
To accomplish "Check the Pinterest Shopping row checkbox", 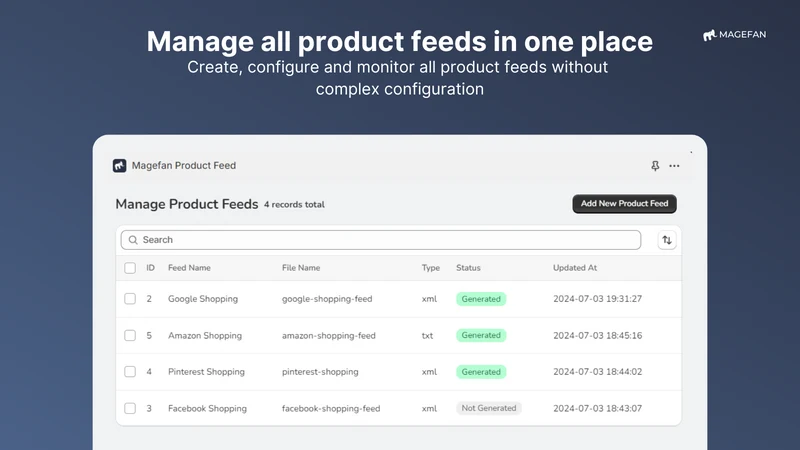I will 130,371.
